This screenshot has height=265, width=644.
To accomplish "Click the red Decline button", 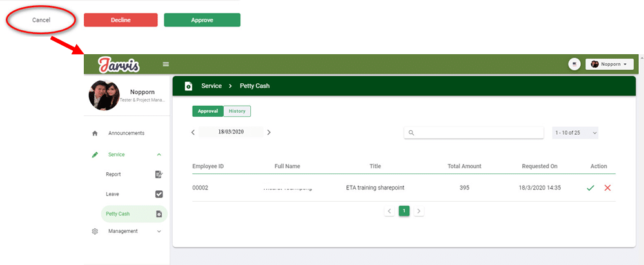I will 121,20.
